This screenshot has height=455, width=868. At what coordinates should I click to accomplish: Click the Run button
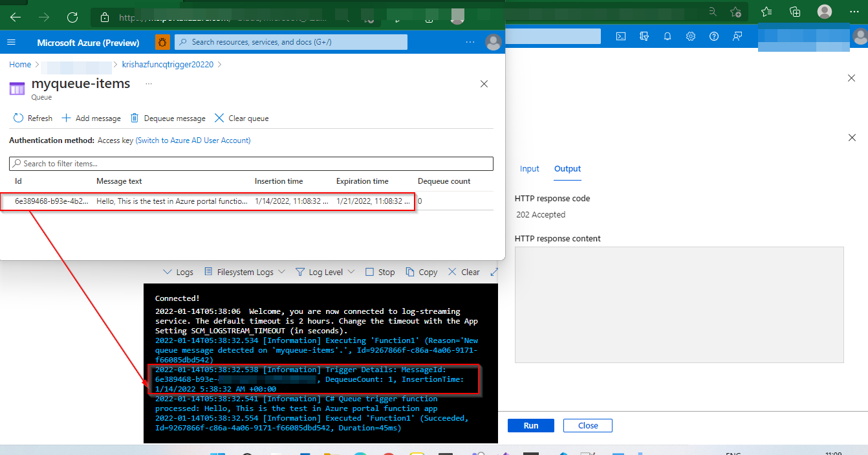531,426
